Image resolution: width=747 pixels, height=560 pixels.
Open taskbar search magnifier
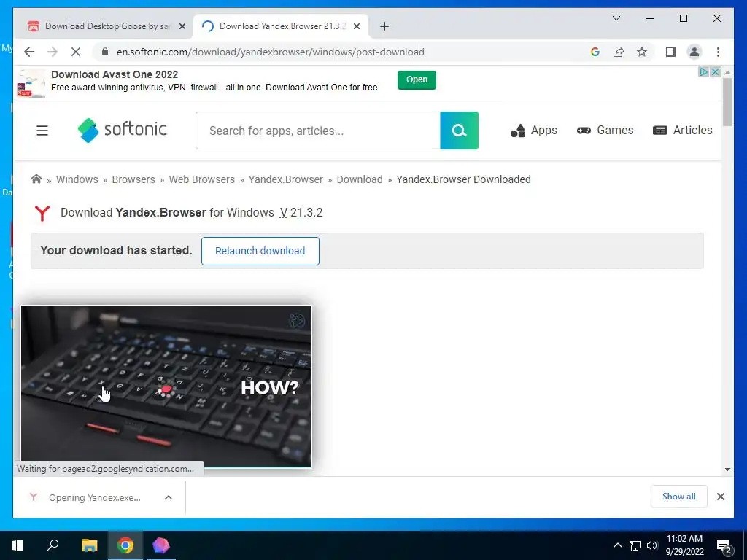(x=53, y=545)
